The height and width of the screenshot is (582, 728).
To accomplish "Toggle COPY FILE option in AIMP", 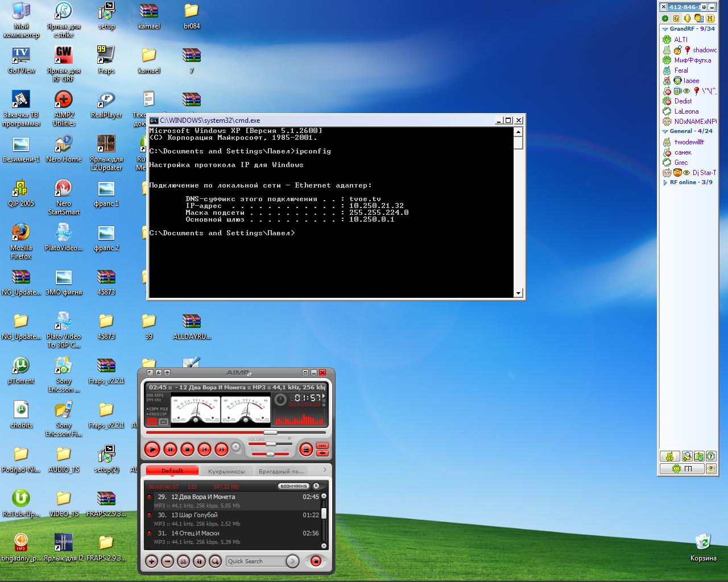I will (157, 409).
